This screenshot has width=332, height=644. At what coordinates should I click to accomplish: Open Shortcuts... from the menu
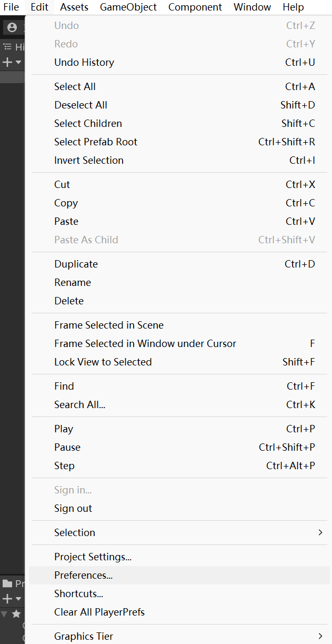click(x=78, y=593)
